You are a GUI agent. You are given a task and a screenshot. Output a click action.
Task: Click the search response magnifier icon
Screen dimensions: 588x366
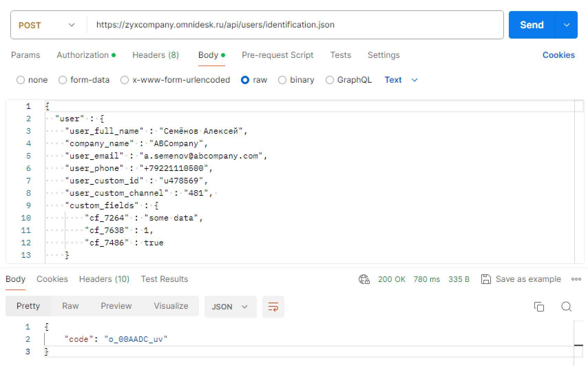[566, 306]
